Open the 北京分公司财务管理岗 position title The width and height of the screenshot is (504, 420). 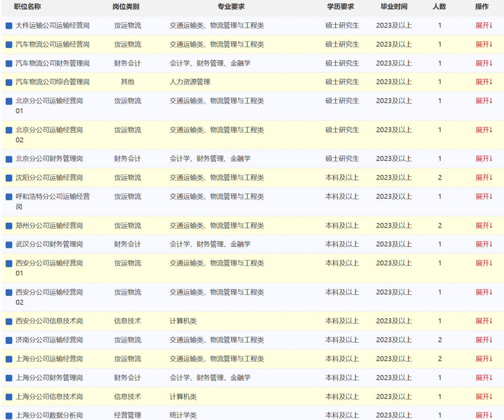click(49, 159)
